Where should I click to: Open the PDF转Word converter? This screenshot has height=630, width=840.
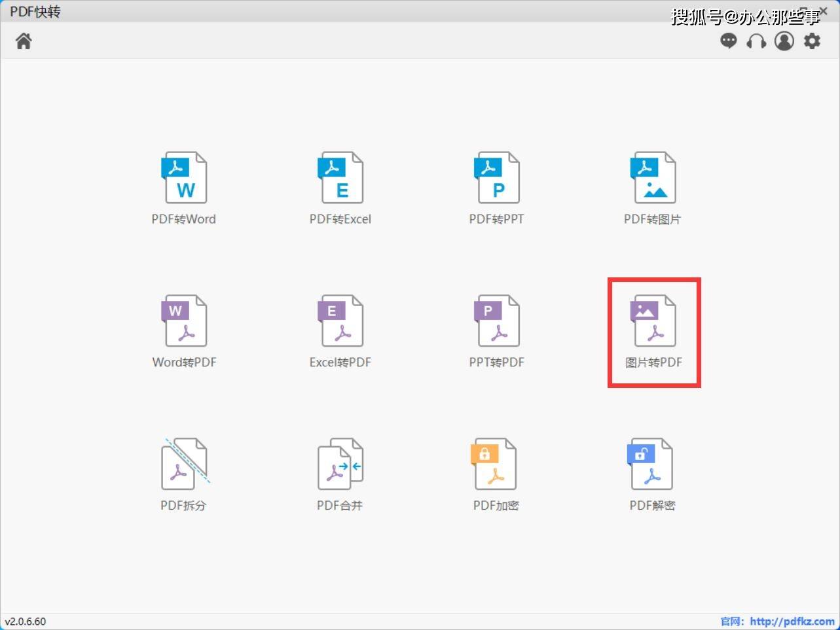tap(184, 189)
